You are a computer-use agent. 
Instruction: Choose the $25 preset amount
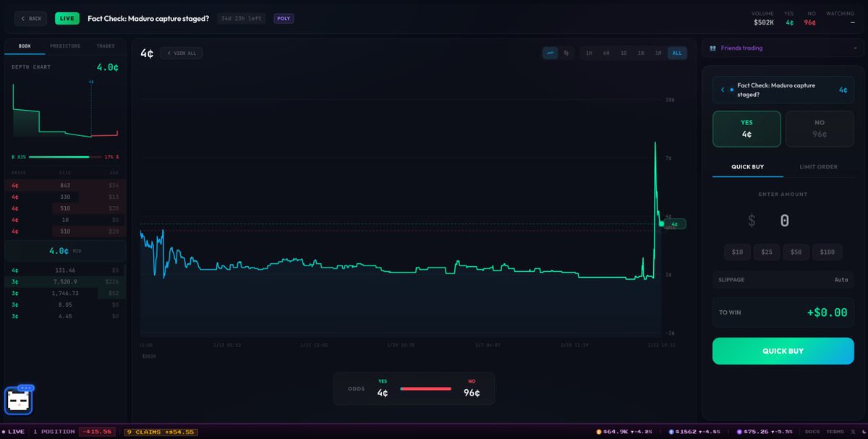point(767,252)
